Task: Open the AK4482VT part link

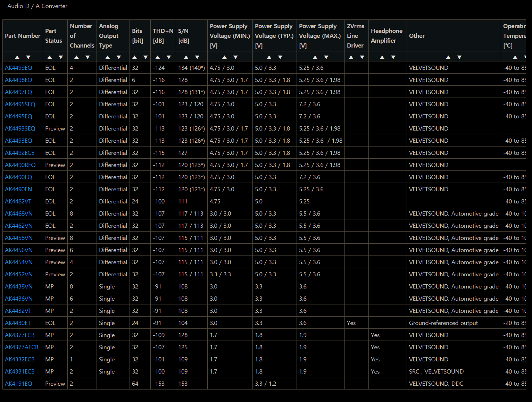Action: point(18,201)
